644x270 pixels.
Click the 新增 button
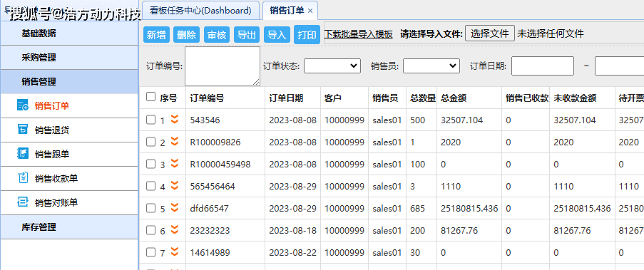156,35
